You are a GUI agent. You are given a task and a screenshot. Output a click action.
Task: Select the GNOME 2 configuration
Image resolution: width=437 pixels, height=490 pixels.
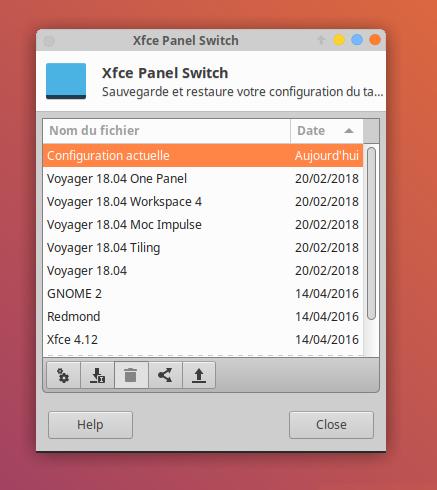point(203,294)
